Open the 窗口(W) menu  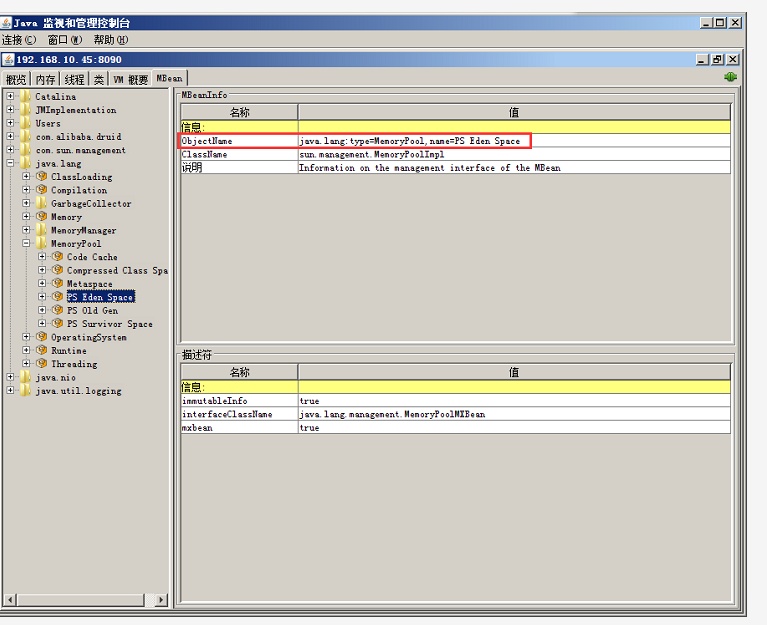[x=65, y=40]
